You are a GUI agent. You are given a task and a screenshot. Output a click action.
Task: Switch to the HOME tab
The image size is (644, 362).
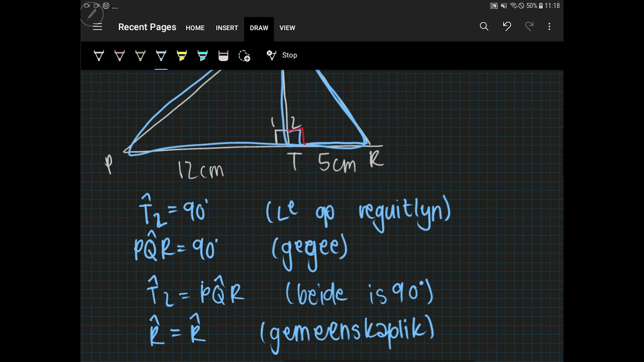point(195,28)
